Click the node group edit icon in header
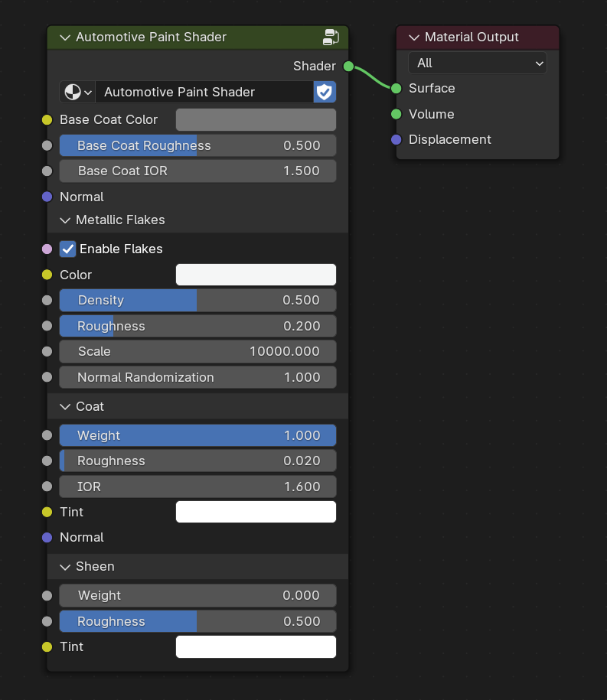Image resolution: width=607 pixels, height=700 pixels. click(x=331, y=37)
